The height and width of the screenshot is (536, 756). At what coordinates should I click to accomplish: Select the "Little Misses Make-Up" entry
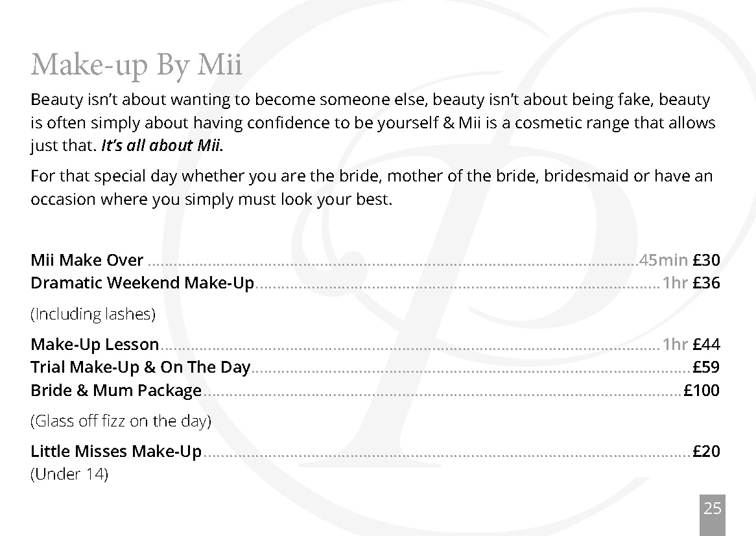[116, 451]
